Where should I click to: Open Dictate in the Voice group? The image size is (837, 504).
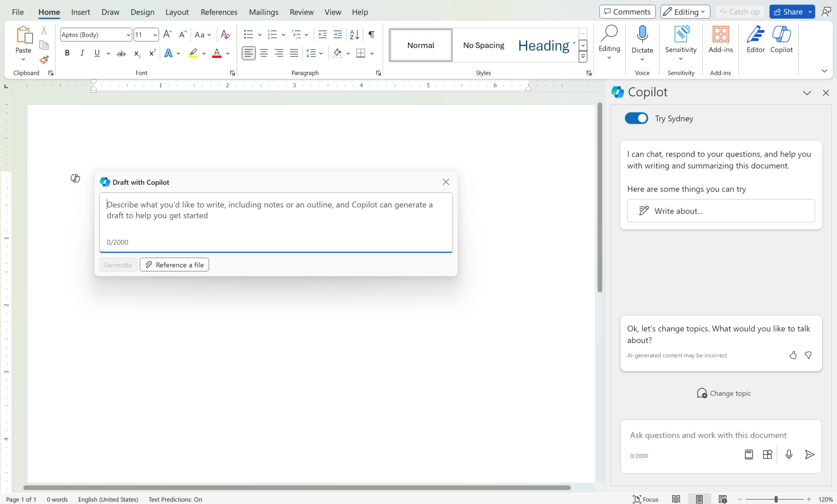click(641, 41)
